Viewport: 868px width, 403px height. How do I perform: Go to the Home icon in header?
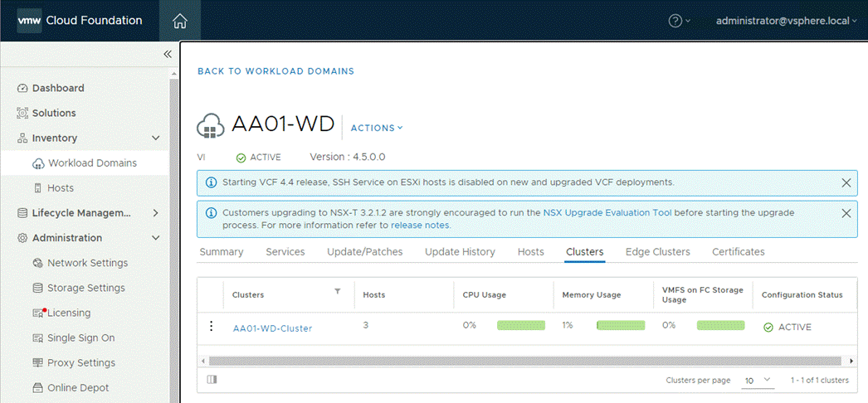[180, 21]
